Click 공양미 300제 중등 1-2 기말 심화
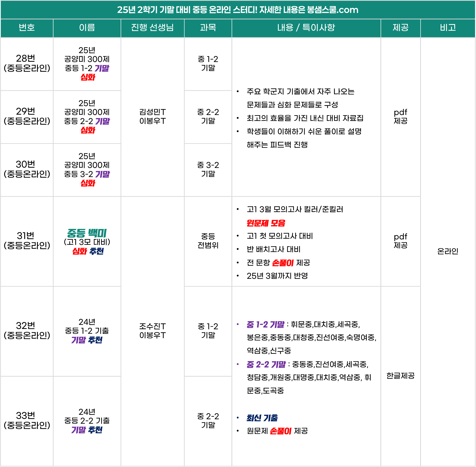 [x=87, y=64]
